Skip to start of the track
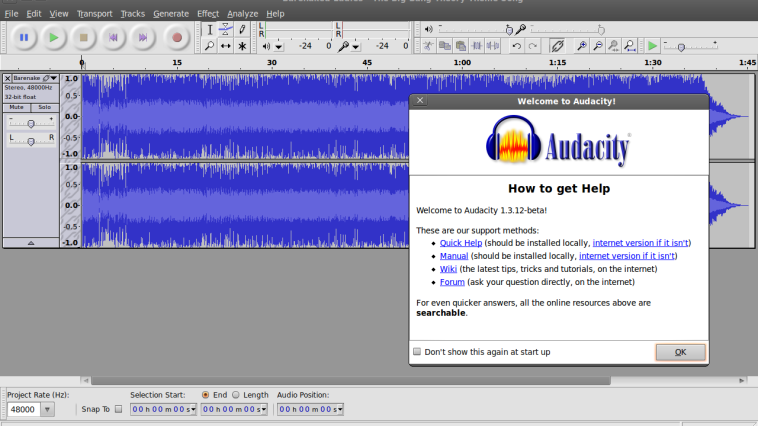Screen dimensions: 758x426 [113, 37]
